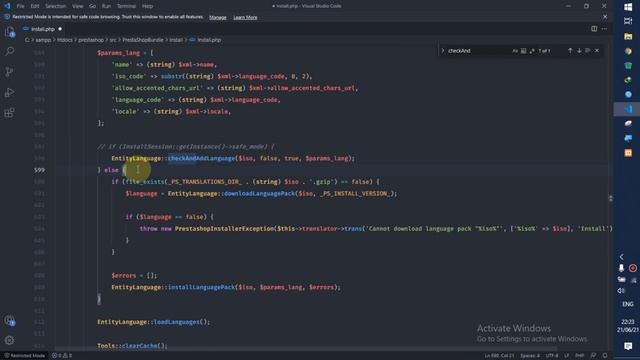The height and width of the screenshot is (360, 640).
Task: Click the UTF-8 encoding indicator
Action: (552, 356)
